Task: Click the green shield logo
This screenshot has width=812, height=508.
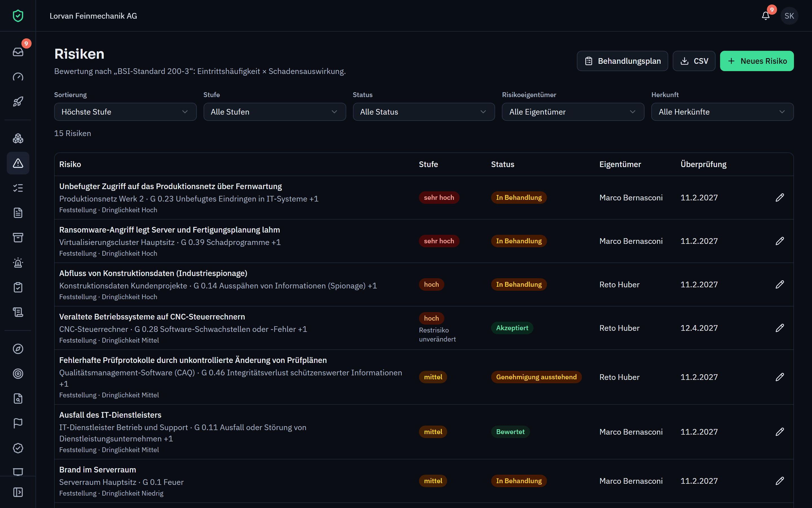Action: tap(18, 16)
